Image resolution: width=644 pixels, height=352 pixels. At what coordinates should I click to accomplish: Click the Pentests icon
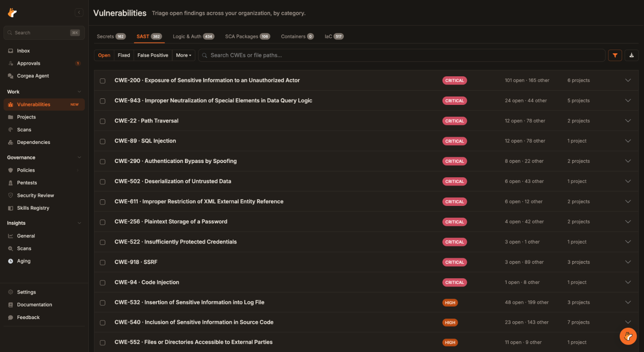[11, 183]
